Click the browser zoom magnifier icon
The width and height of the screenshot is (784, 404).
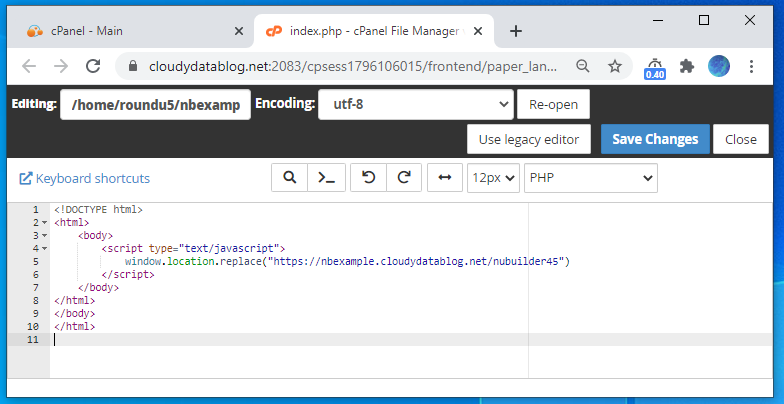pyautogui.click(x=582, y=66)
